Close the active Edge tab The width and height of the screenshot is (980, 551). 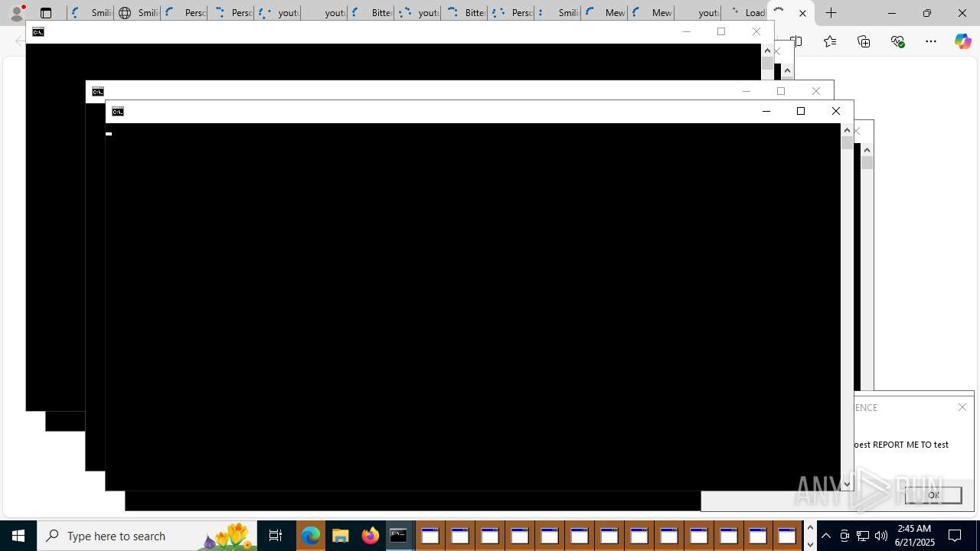pyautogui.click(x=802, y=13)
